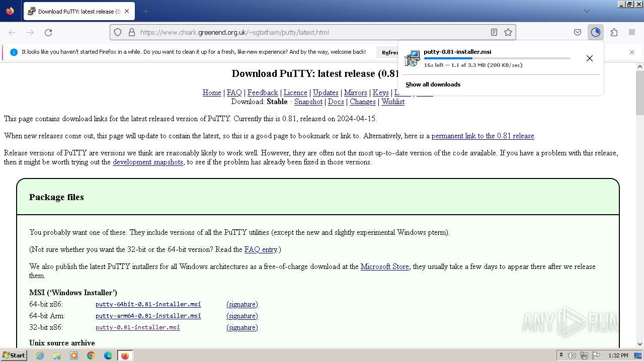Viewport: 644px width, 362px height.
Task: Dismiss the Firefox refresh notification bar
Action: click(632, 52)
